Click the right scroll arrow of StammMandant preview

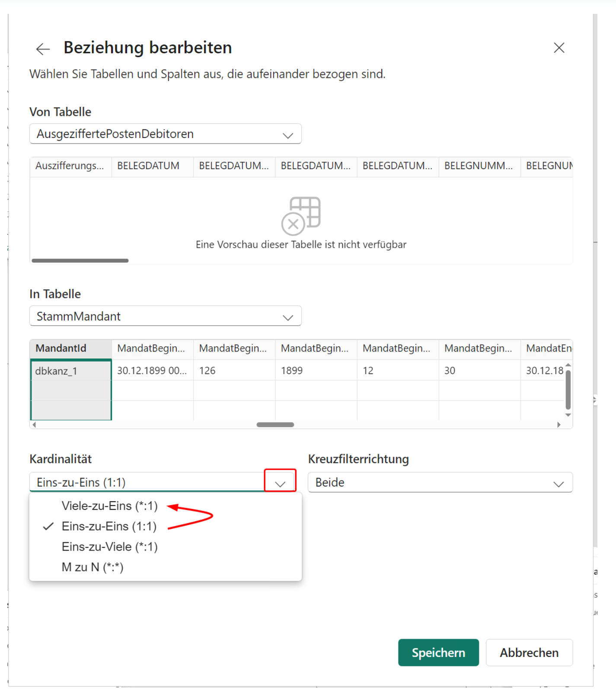coord(559,425)
